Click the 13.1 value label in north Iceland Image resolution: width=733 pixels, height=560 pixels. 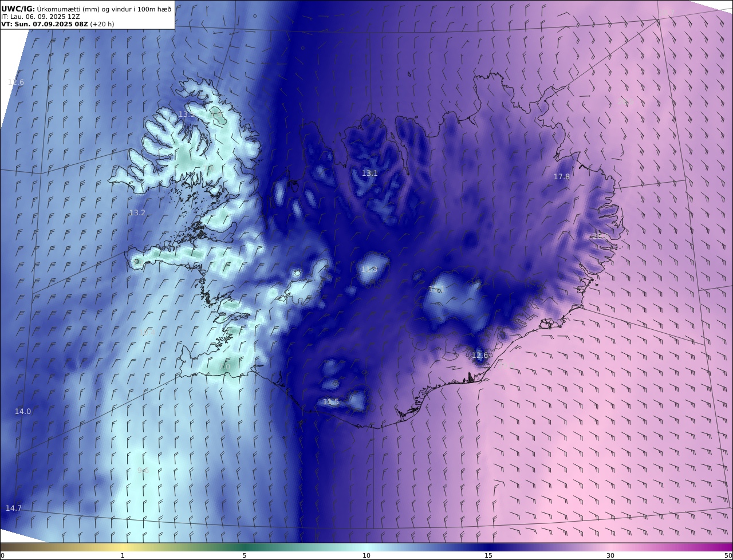coord(370,173)
